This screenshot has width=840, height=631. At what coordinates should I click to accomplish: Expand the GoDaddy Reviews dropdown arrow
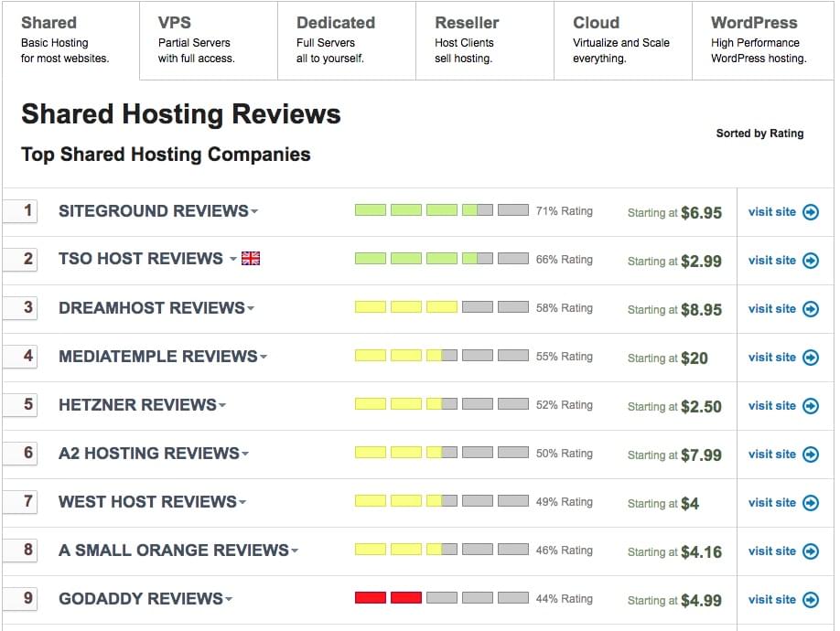click(229, 600)
